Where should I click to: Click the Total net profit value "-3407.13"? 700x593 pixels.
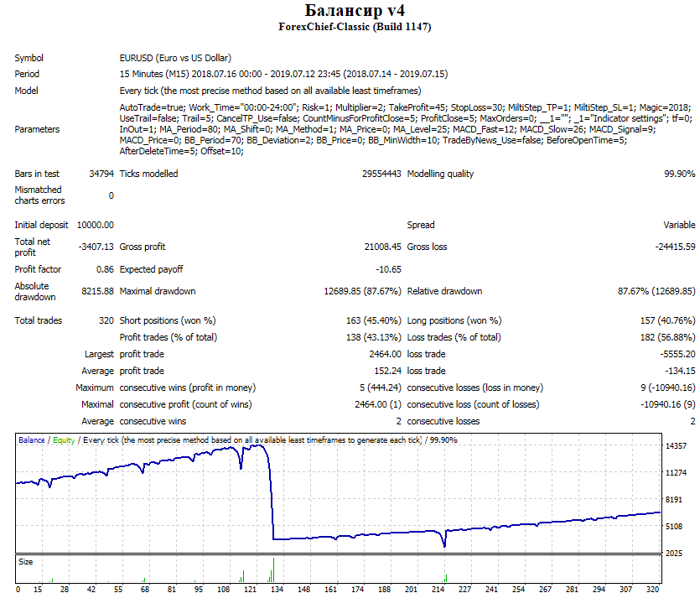point(96,247)
